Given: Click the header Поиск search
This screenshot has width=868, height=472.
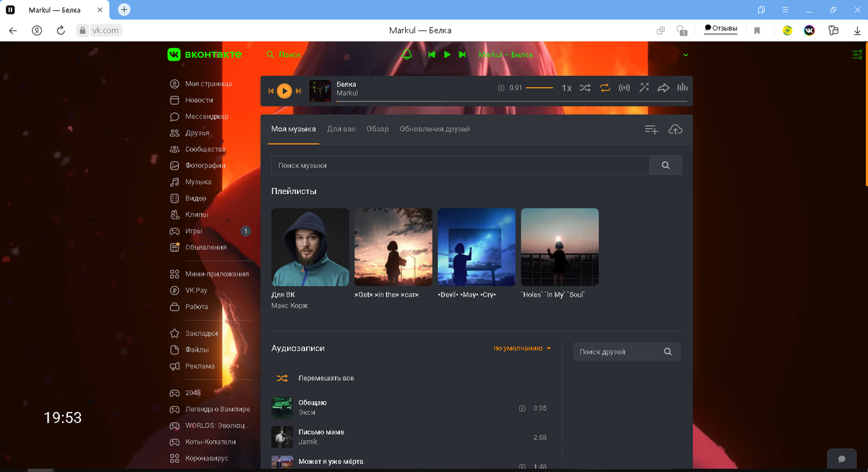Looking at the screenshot, I should 284,54.
